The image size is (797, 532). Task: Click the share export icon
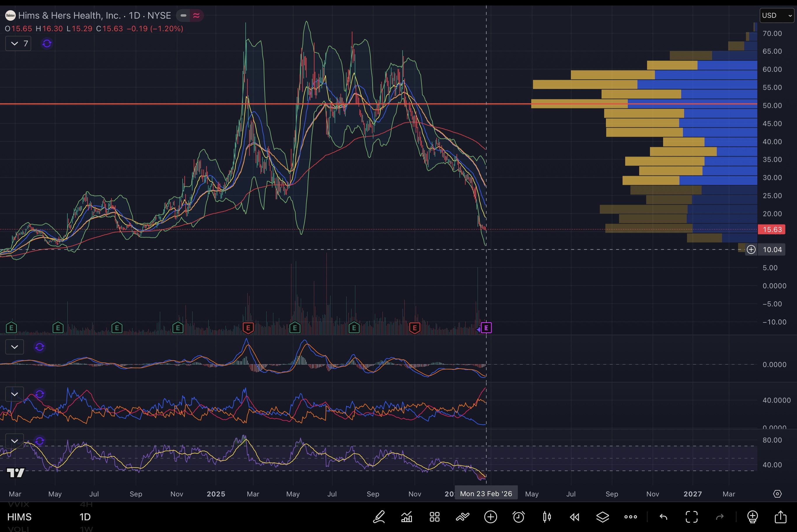pos(780,517)
